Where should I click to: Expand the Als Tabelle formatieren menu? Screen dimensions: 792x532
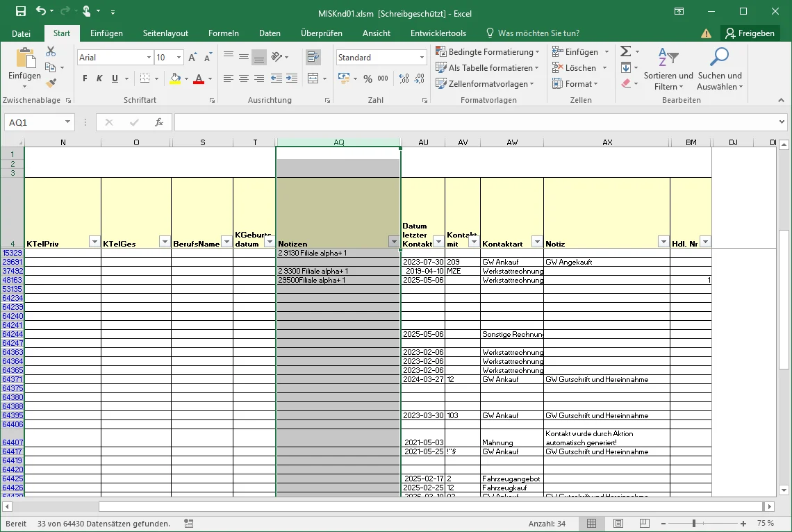[x=488, y=67]
